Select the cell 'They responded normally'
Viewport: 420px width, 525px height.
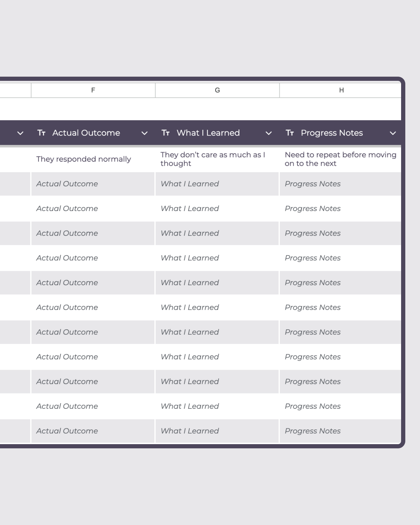(x=93, y=159)
